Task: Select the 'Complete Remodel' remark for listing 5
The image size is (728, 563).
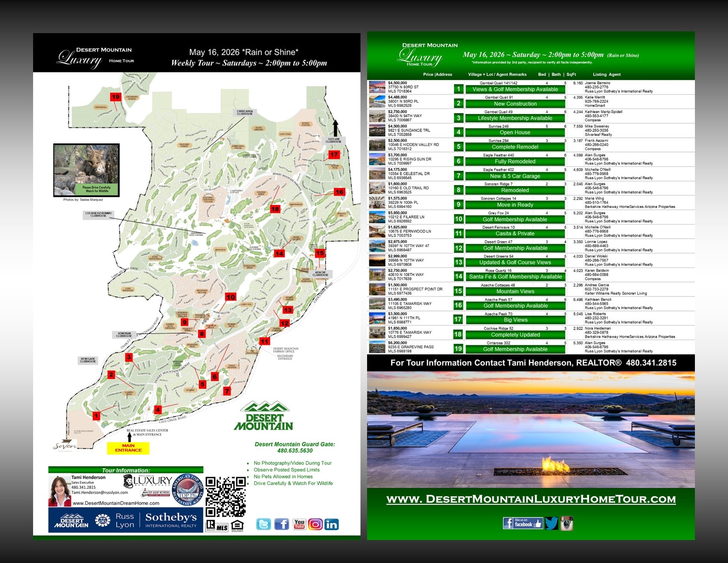Action: pyautogui.click(x=515, y=147)
